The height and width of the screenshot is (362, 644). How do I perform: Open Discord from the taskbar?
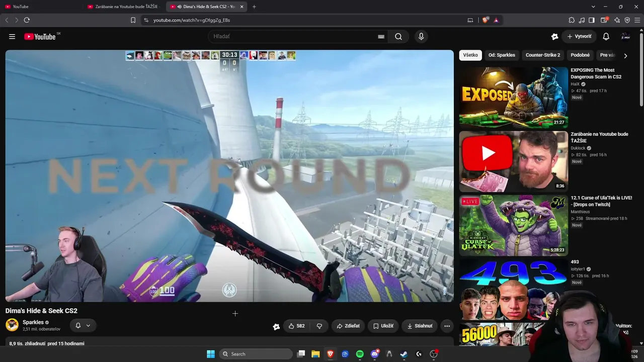[x=374, y=354]
